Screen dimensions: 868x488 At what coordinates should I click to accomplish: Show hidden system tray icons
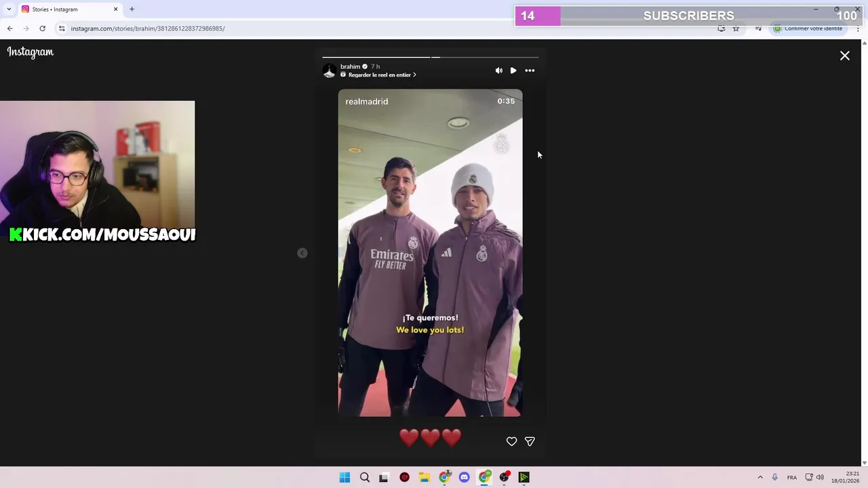pyautogui.click(x=760, y=477)
